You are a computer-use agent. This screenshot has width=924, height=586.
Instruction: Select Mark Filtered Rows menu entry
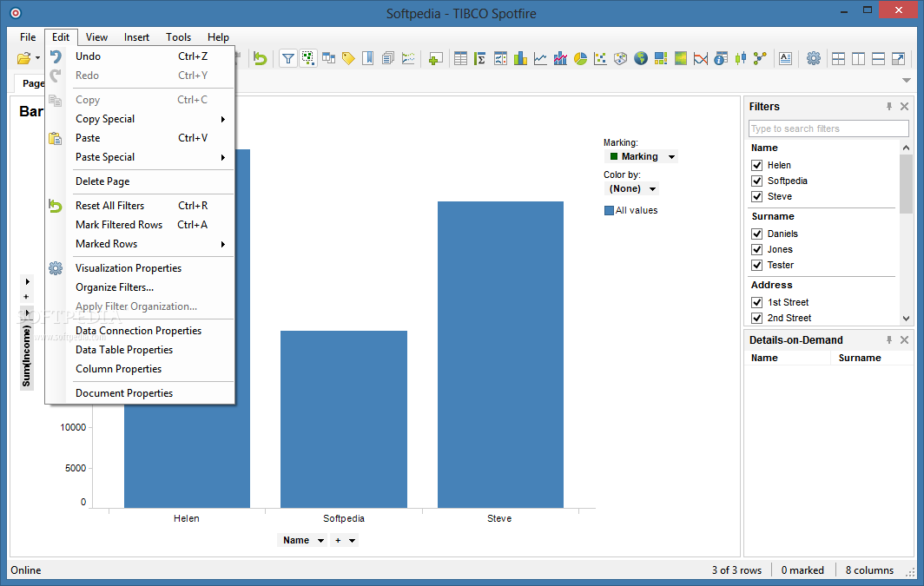[x=142, y=225]
